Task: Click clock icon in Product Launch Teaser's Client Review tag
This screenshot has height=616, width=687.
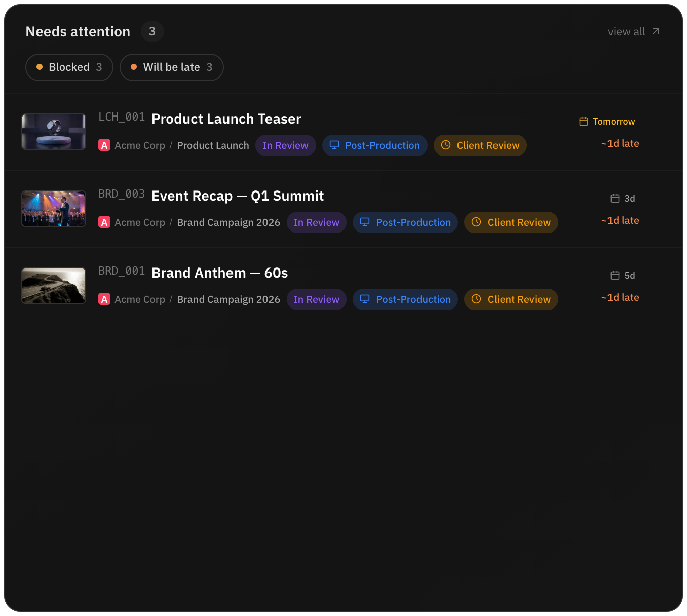Action: click(446, 145)
